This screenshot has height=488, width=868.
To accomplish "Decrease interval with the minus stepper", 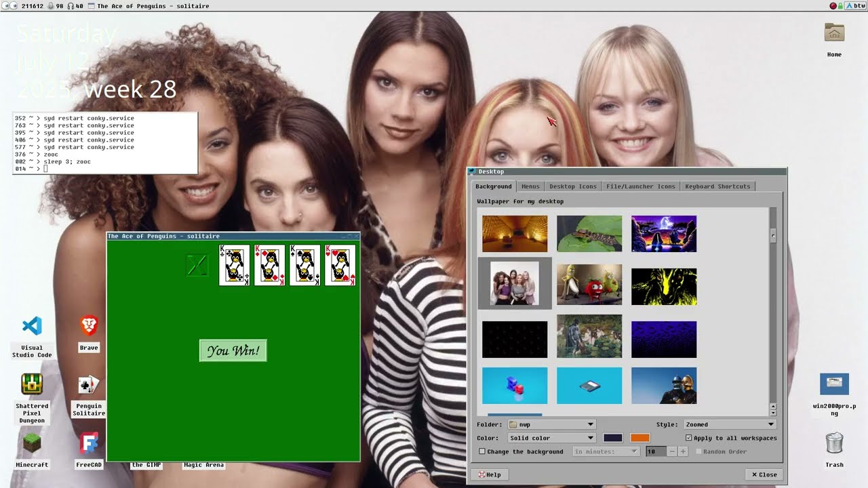I will (x=672, y=451).
